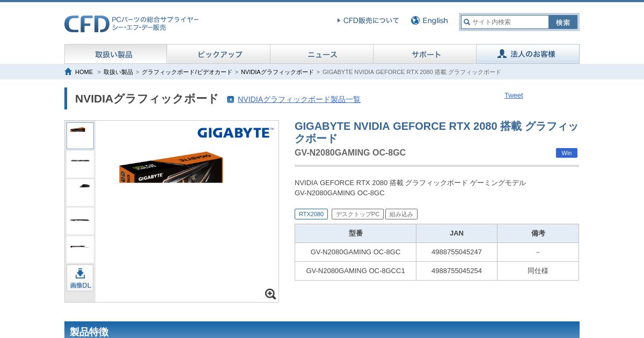This screenshot has height=338, width=644.
Task: Open the サポート navigation tab
Action: click(425, 54)
